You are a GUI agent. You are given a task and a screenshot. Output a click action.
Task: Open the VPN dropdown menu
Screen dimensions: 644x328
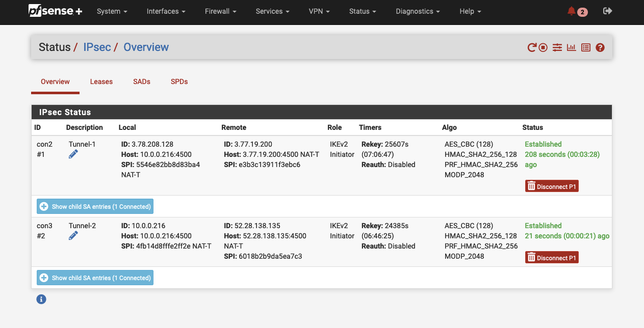319,11
